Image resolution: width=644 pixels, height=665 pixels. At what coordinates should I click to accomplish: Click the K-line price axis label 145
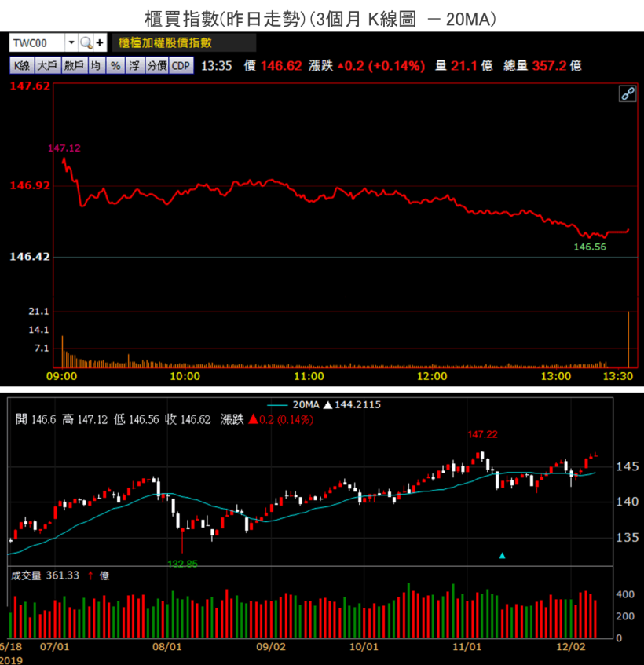click(x=627, y=466)
